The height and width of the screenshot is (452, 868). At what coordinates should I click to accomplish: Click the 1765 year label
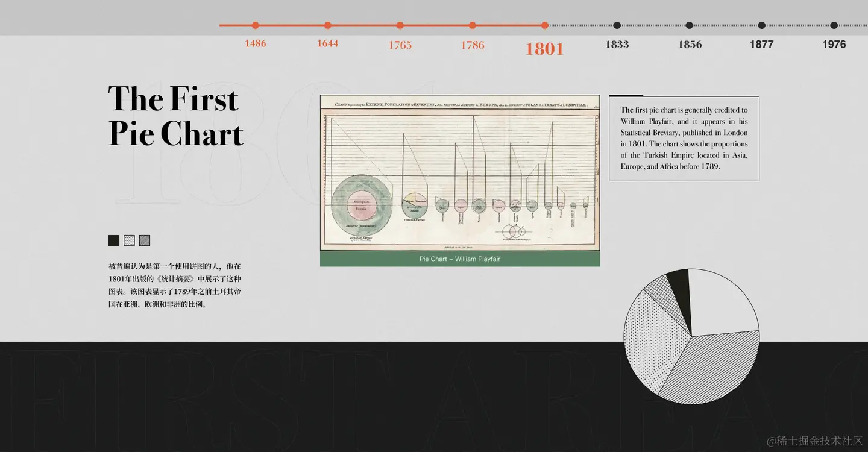click(x=400, y=45)
